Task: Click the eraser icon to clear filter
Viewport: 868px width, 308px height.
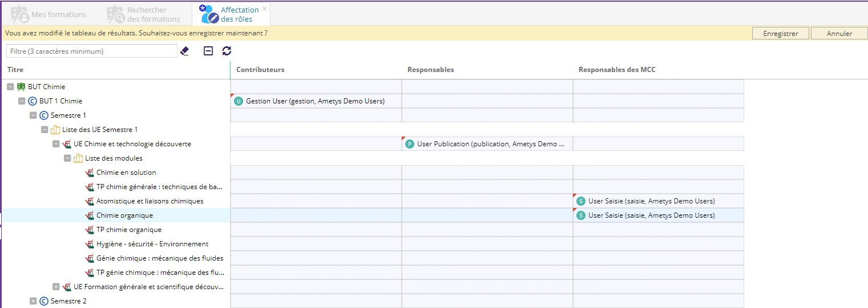Action: 184,51
